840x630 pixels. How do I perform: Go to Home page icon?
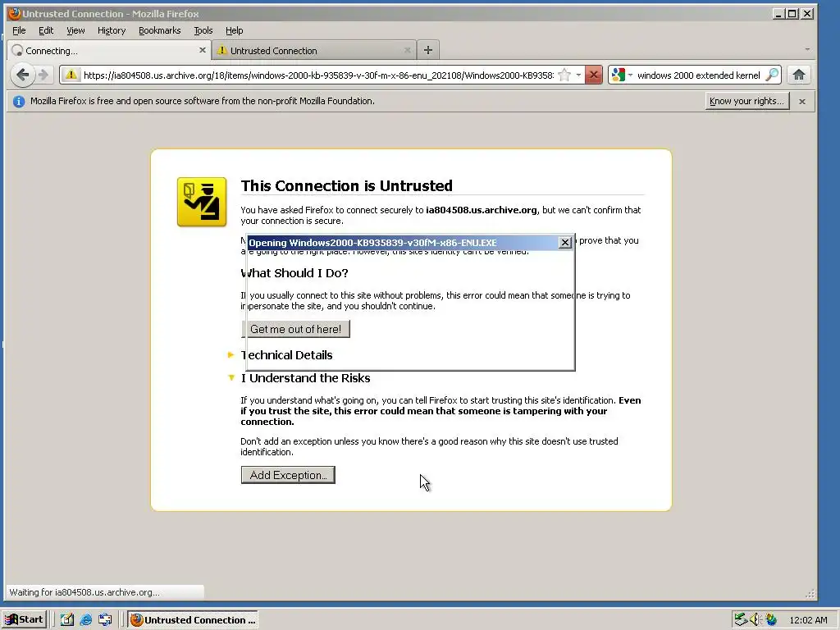click(799, 75)
